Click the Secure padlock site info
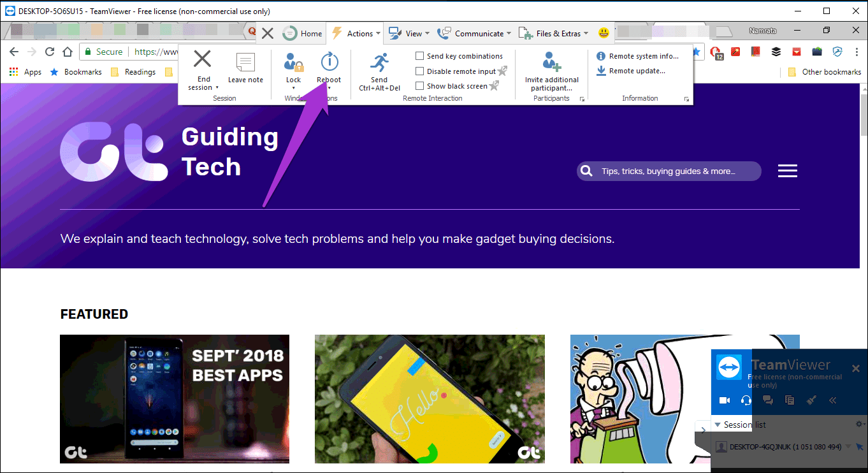Viewport: 868px width, 473px height. [103, 52]
